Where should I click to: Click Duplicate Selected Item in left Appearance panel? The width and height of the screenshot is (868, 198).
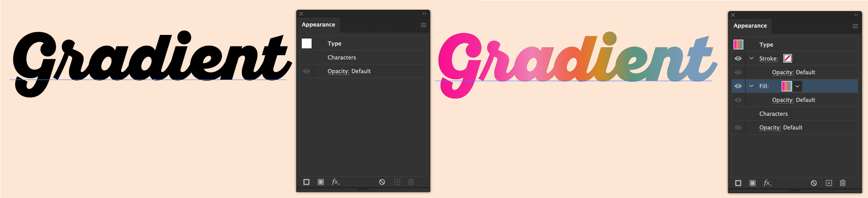pyautogui.click(x=397, y=182)
